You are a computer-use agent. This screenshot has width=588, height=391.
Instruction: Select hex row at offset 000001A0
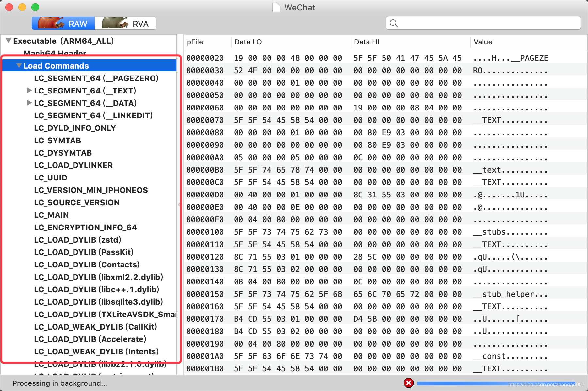pyautogui.click(x=385, y=356)
